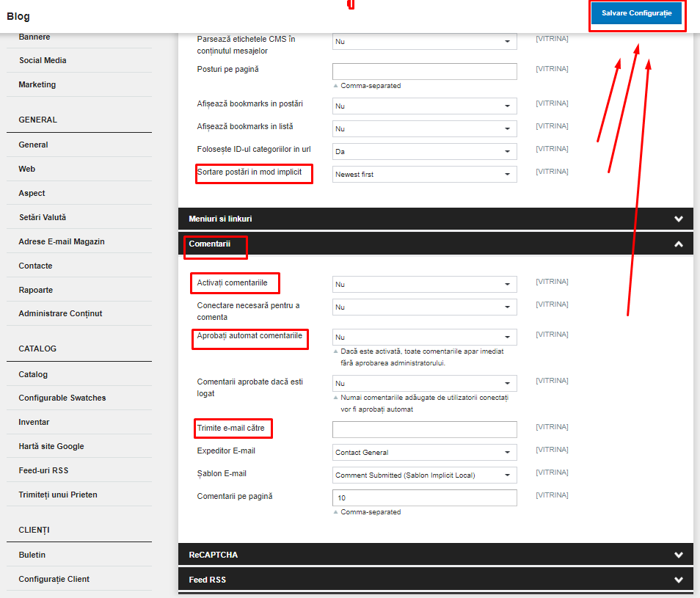Viewport: 700px width, 598px height.
Task: Click the Salvare Configurație button
Action: [x=636, y=13]
